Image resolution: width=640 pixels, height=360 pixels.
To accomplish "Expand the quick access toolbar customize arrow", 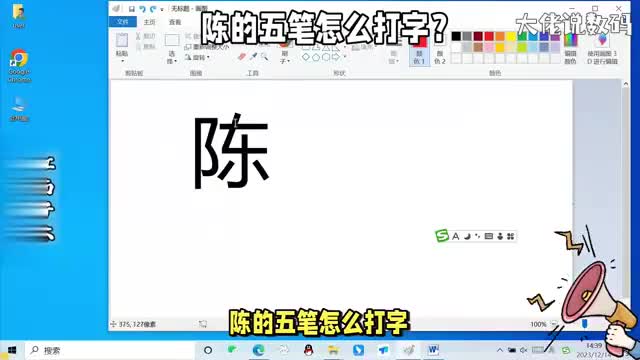I will 162,9.
